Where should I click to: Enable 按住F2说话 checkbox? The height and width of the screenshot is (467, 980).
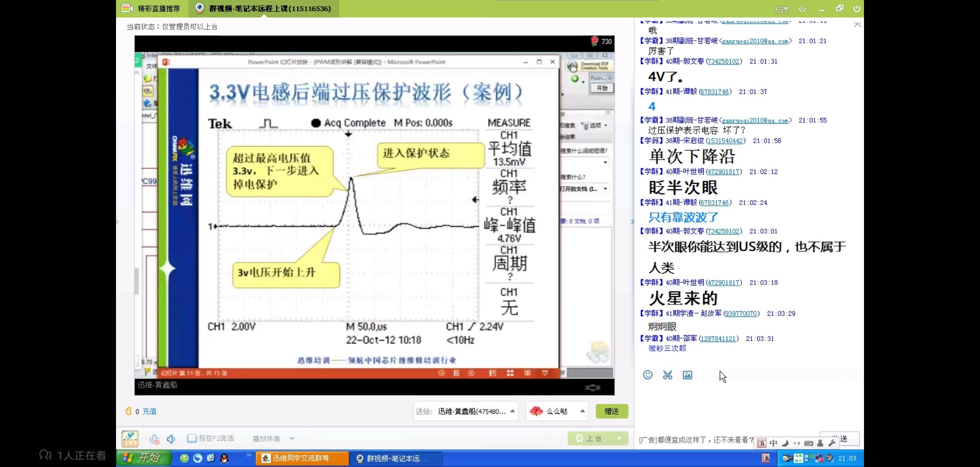191,438
